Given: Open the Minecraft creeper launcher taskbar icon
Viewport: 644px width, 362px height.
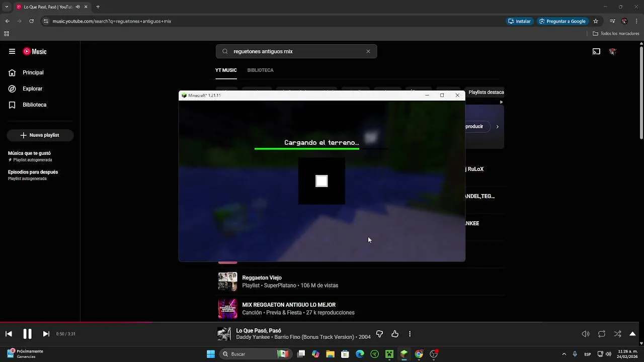Looking at the screenshot, I should (x=389, y=354).
